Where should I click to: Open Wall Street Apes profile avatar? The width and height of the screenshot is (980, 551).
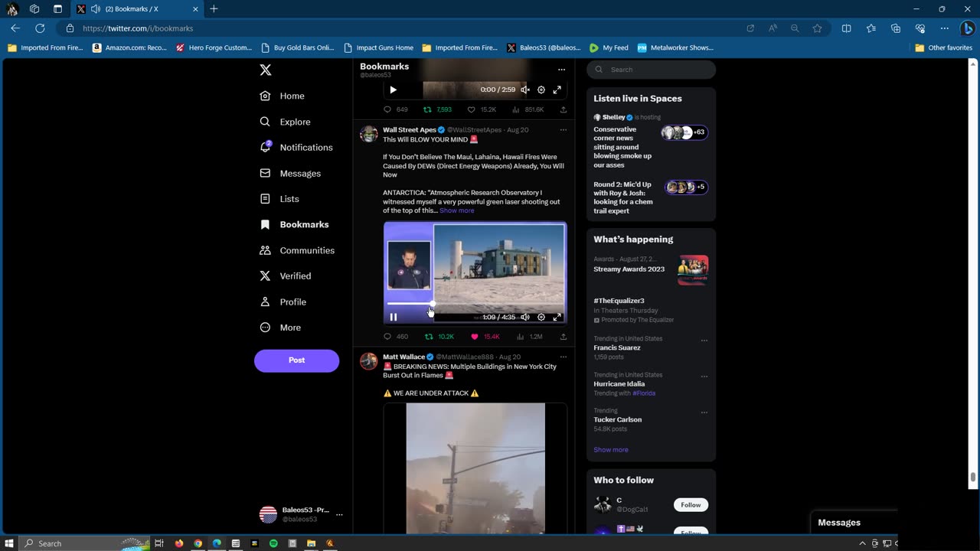(369, 134)
